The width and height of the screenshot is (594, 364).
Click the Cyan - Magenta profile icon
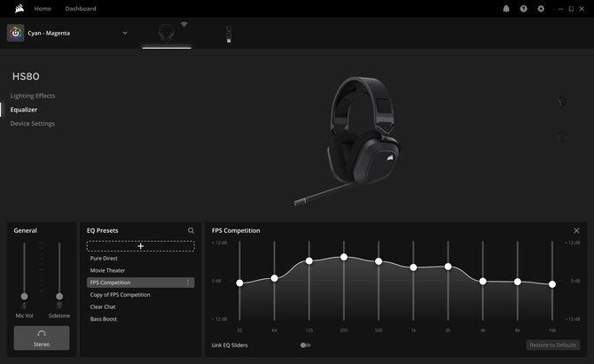coord(16,33)
